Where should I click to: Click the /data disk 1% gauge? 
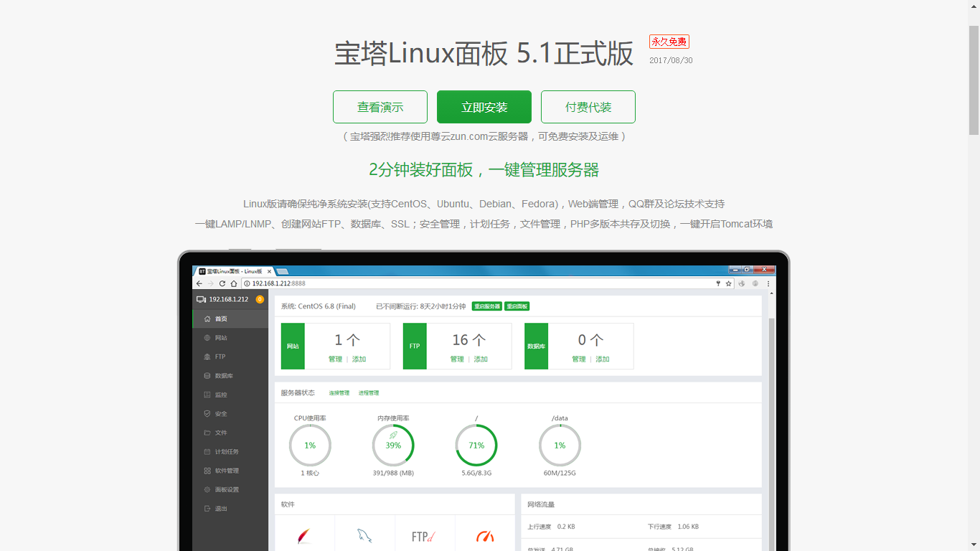[x=560, y=446]
